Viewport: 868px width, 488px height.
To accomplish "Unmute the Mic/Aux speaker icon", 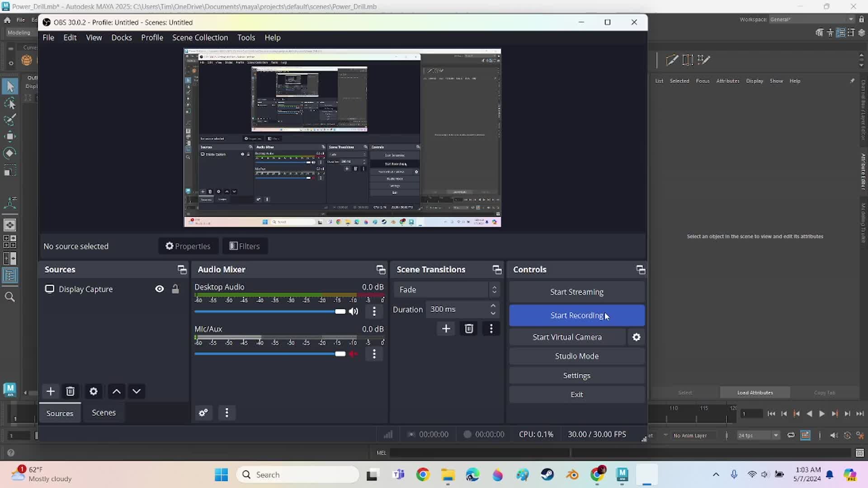I will 354,354.
